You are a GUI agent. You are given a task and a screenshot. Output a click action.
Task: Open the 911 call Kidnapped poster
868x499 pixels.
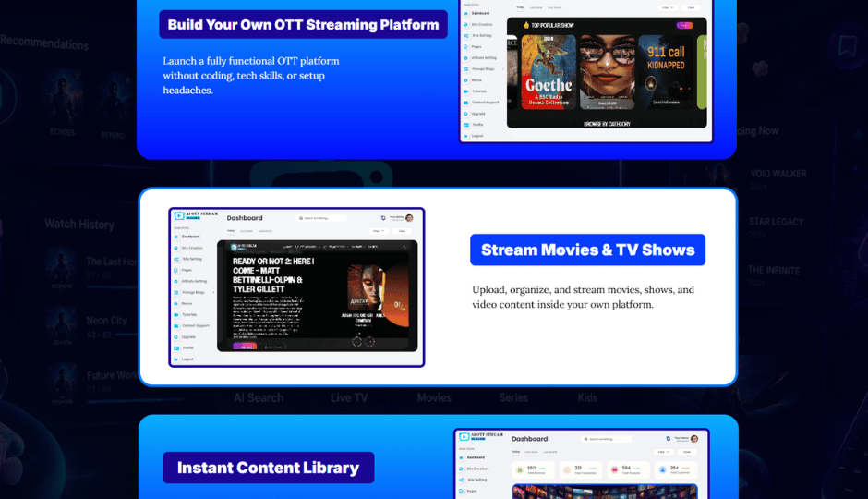coord(666,73)
